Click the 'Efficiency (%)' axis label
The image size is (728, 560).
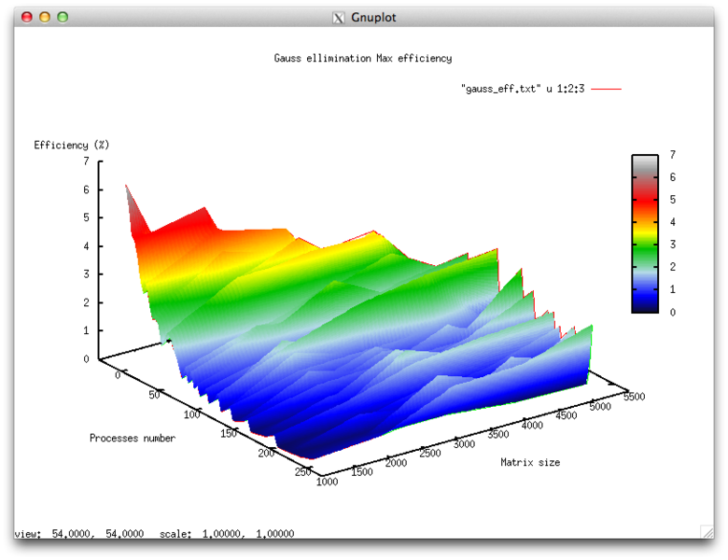pos(72,145)
